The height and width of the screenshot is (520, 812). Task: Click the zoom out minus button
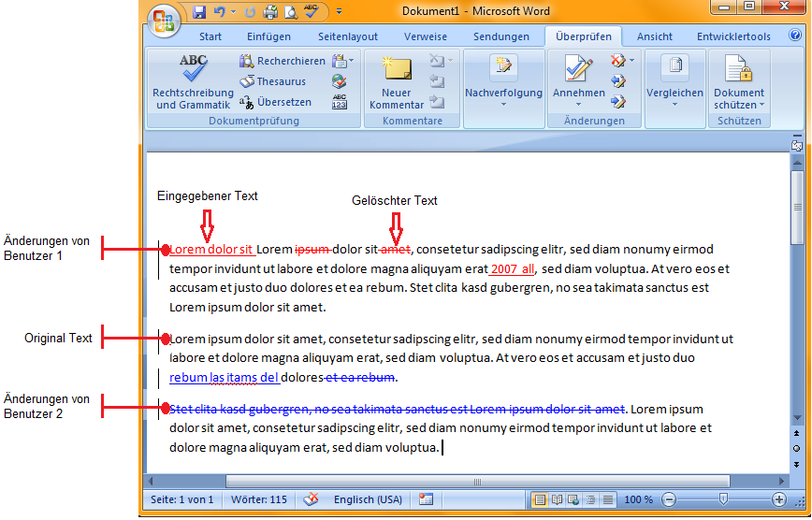point(669,499)
